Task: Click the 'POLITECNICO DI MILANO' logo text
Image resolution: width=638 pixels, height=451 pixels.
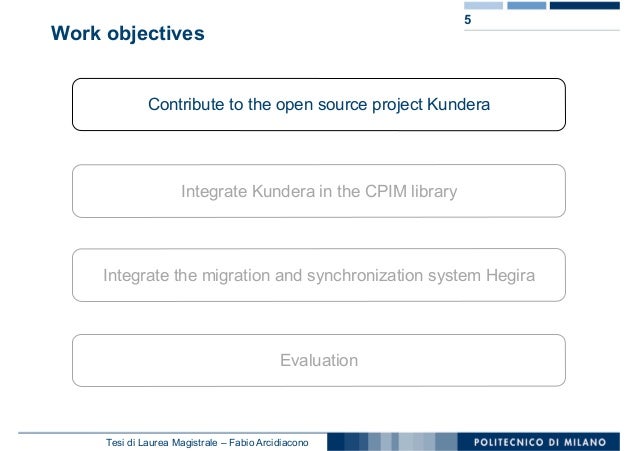Action: pyautogui.click(x=540, y=442)
